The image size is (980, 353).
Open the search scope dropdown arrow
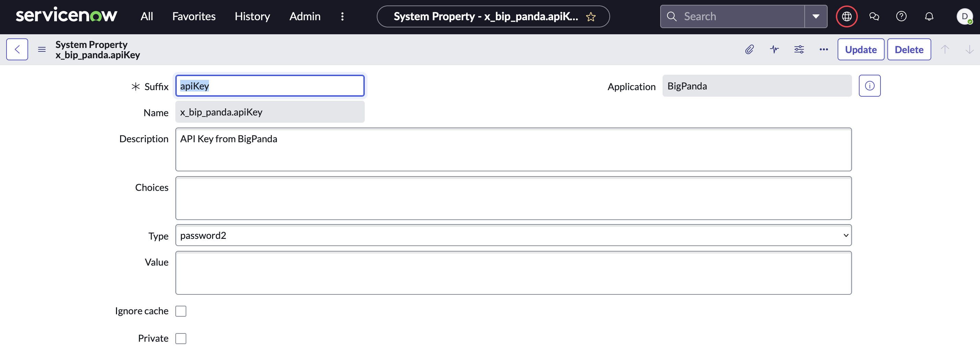click(x=815, y=16)
